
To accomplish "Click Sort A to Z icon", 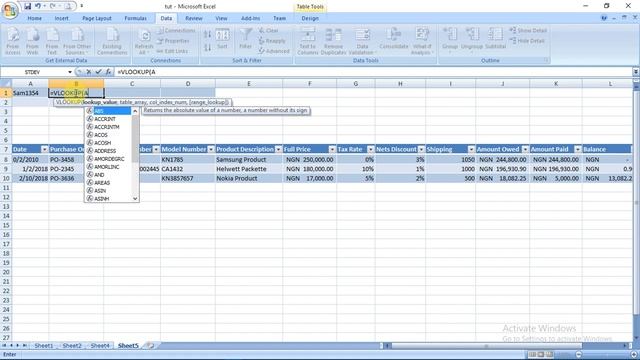I will (207, 35).
